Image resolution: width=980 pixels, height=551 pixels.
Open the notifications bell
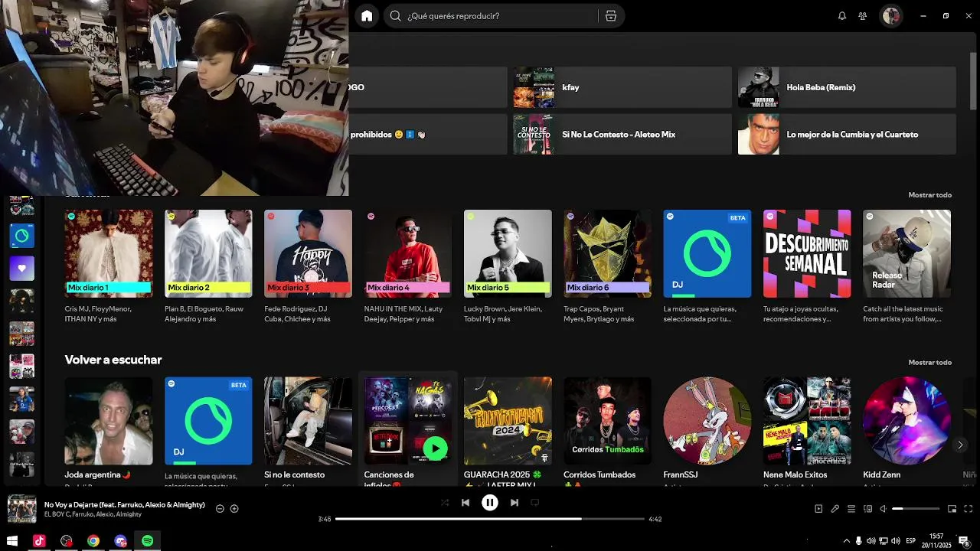(x=842, y=15)
